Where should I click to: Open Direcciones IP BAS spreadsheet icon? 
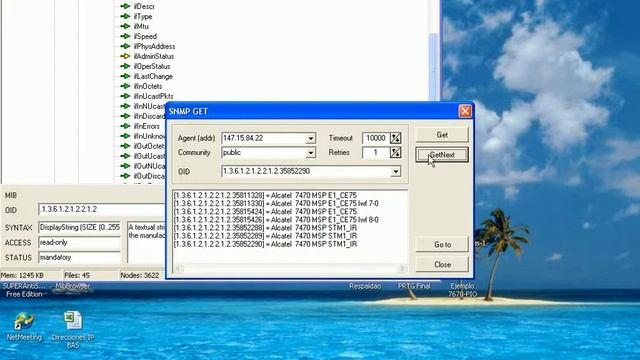click(x=73, y=321)
